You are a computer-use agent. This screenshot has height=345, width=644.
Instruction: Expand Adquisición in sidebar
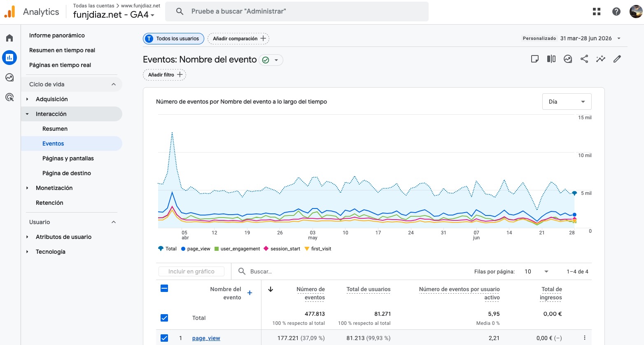(x=27, y=99)
